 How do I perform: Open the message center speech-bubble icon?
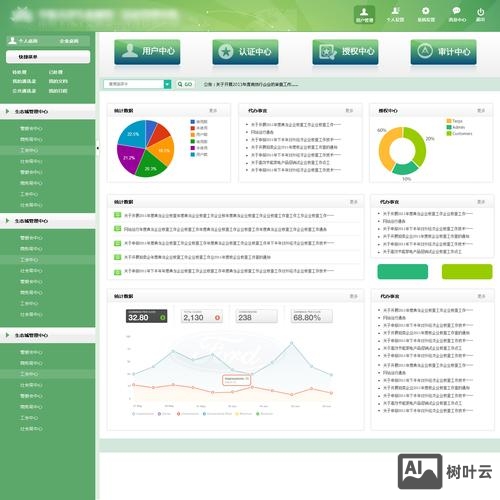(457, 15)
